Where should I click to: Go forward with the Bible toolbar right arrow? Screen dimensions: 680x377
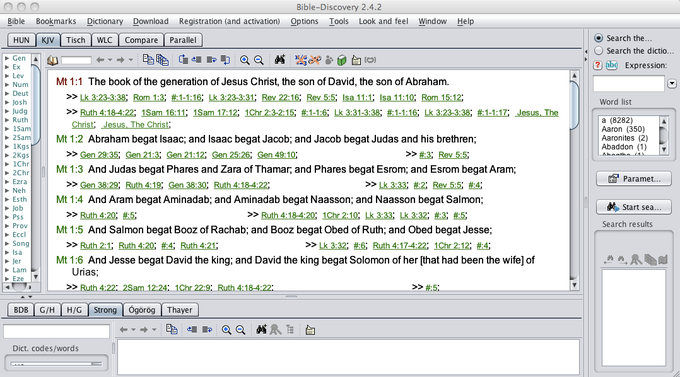[121, 60]
